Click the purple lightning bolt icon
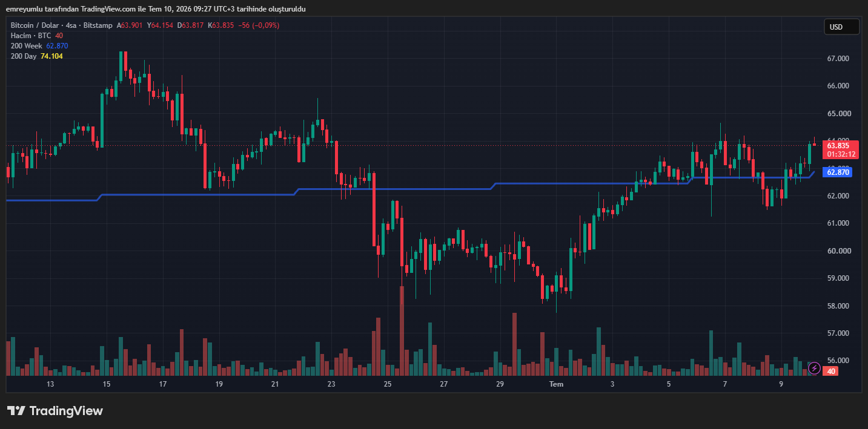Image resolution: width=868 pixels, height=429 pixels. point(814,368)
